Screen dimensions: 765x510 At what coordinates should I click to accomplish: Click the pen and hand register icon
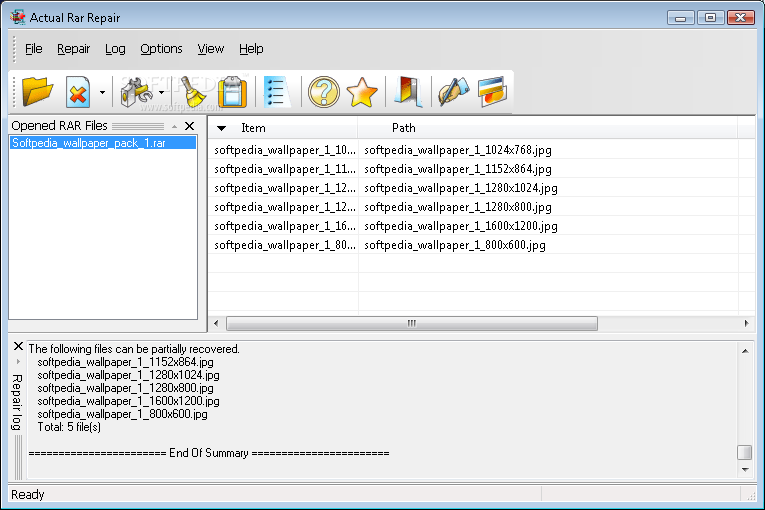(x=453, y=91)
